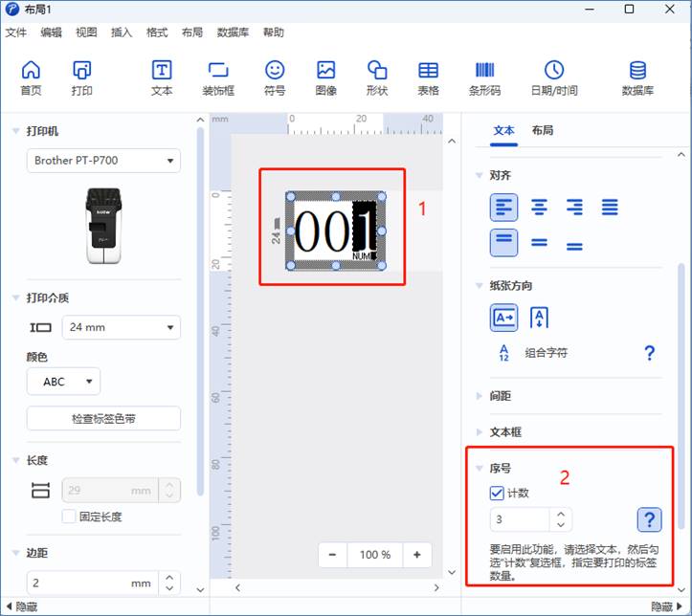Viewport: 692px width, 616px height.
Task: Insert a 表格 table
Action: tap(428, 77)
